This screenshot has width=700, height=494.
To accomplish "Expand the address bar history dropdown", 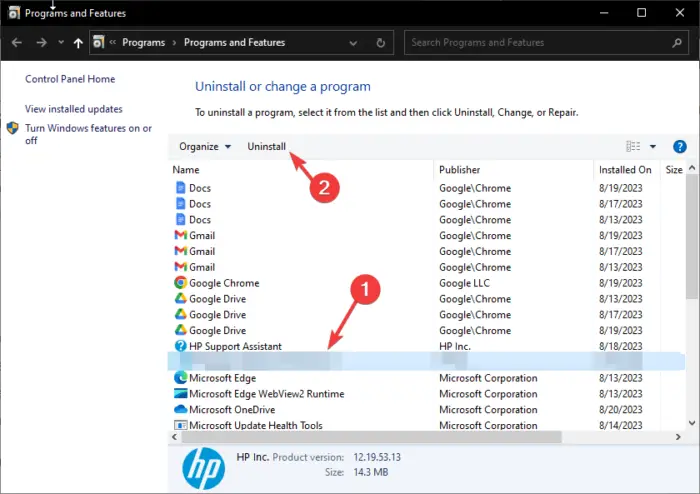I will pyautogui.click(x=353, y=43).
